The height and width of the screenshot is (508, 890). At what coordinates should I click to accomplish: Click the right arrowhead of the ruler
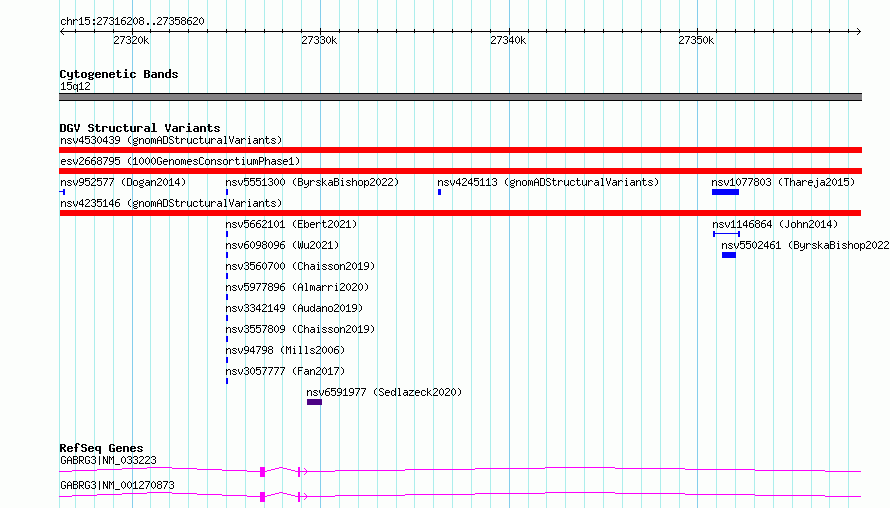(x=859, y=31)
